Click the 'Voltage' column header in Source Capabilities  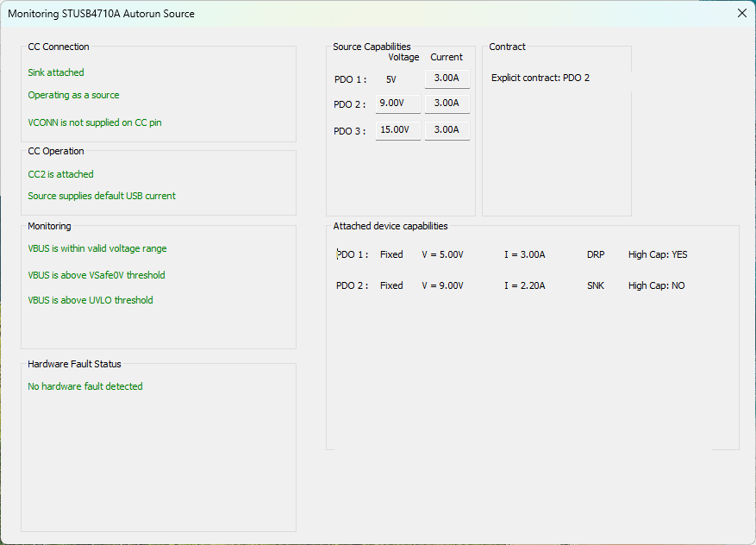[403, 57]
